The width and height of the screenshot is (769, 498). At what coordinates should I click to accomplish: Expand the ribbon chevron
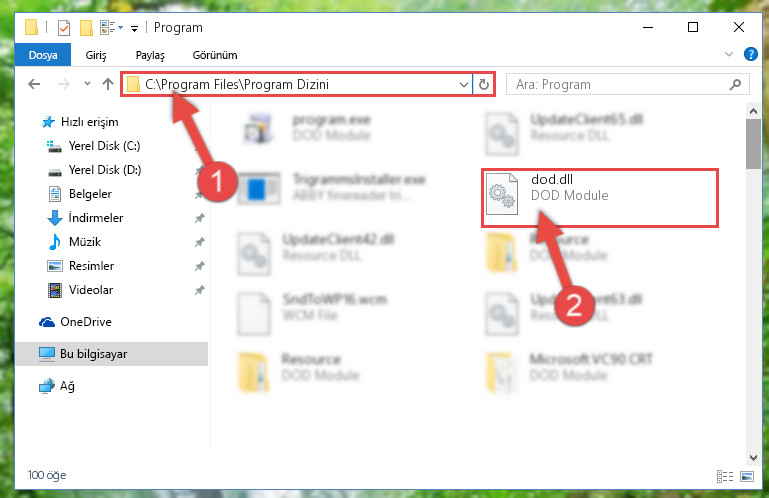pos(729,54)
